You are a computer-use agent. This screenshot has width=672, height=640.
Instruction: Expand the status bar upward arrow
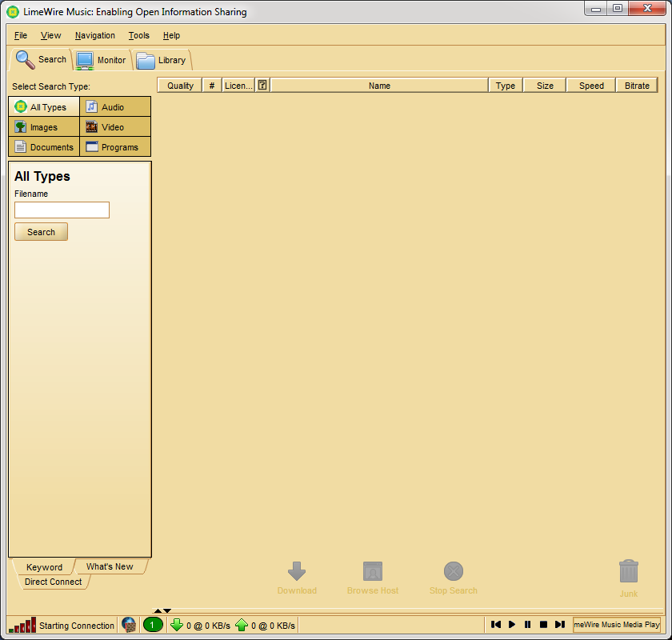point(158,610)
